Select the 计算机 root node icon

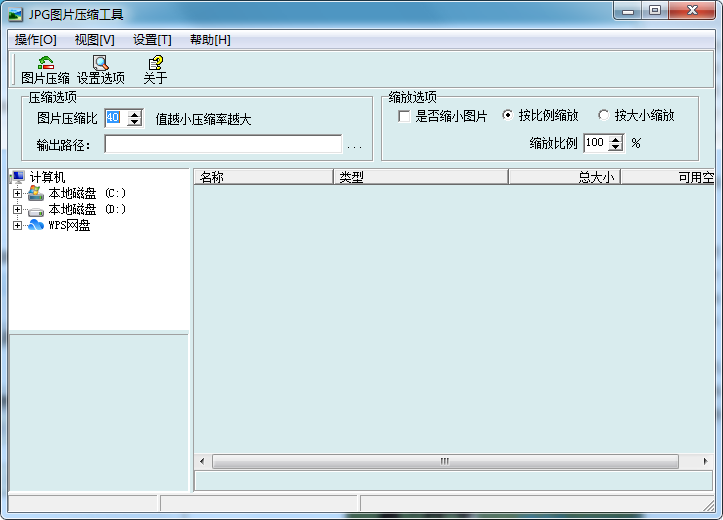(19, 177)
